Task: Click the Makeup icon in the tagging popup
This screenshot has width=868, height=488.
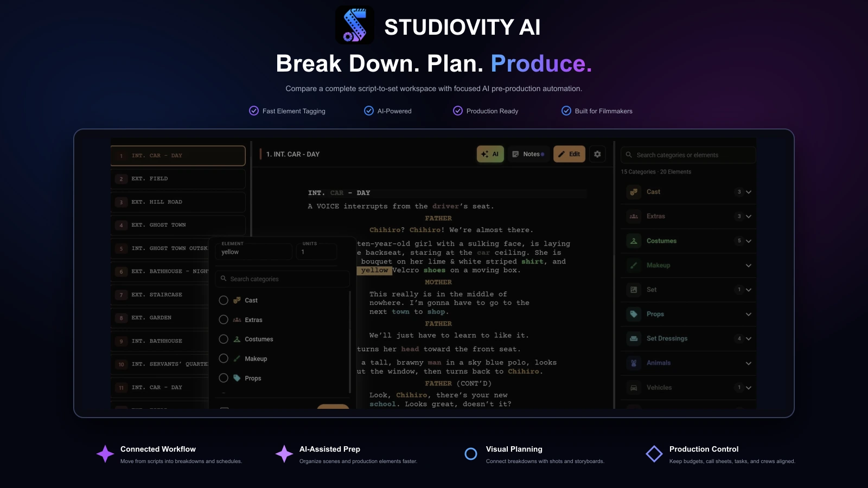Action: coord(237,358)
